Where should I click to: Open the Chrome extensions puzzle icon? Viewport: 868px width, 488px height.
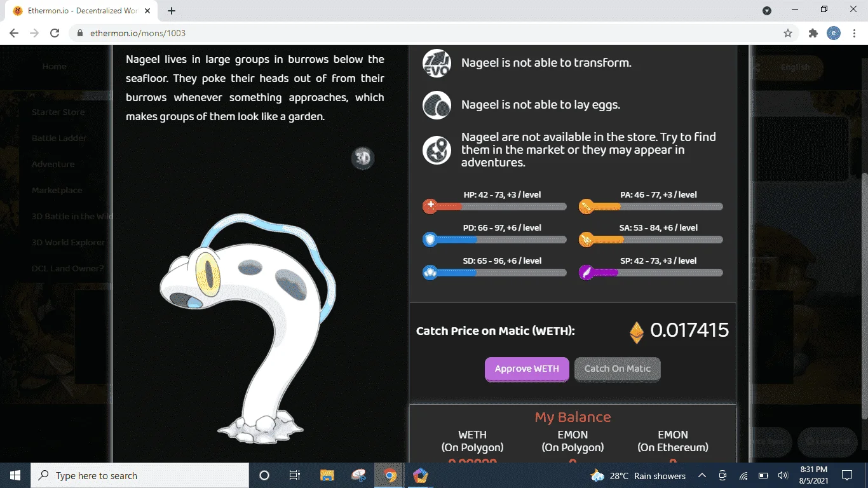click(813, 33)
